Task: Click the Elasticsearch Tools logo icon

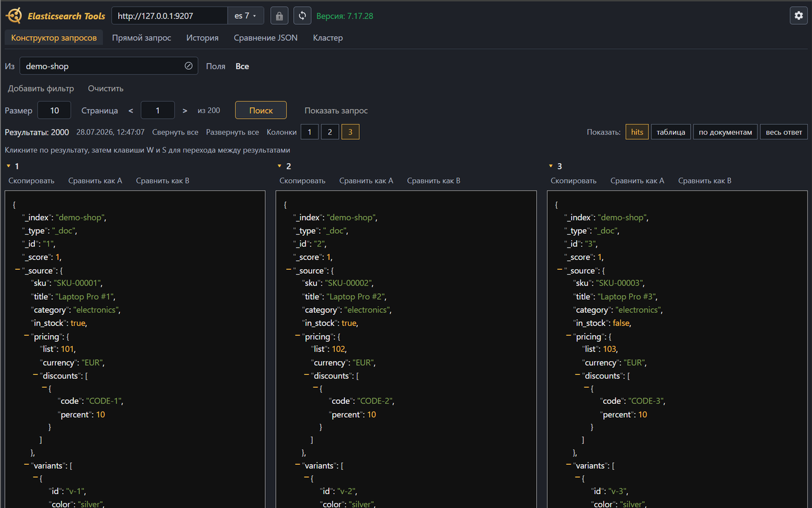Action: 14,16
